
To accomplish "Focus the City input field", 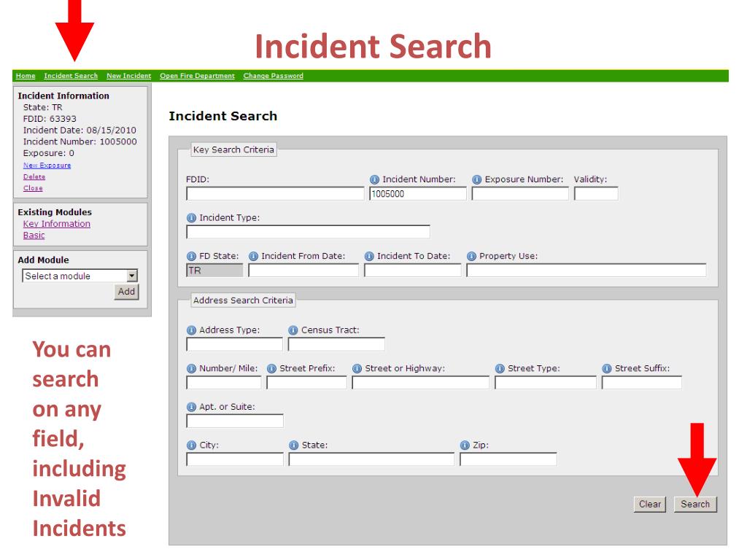I will 235,459.
